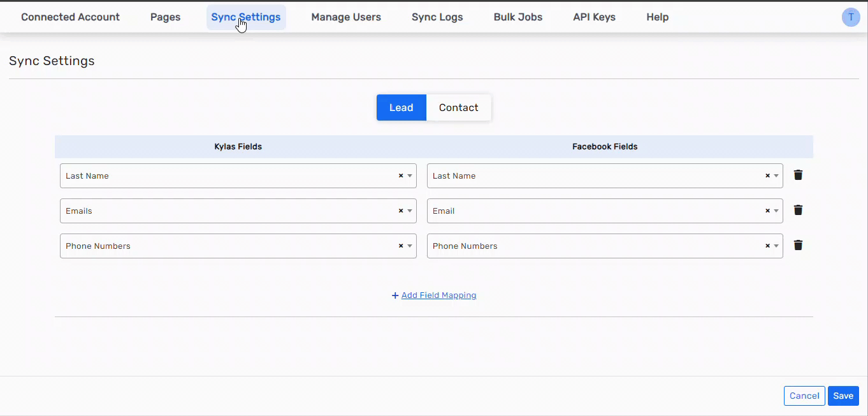Expand the Facebook Email dropdown arrow

click(x=776, y=211)
